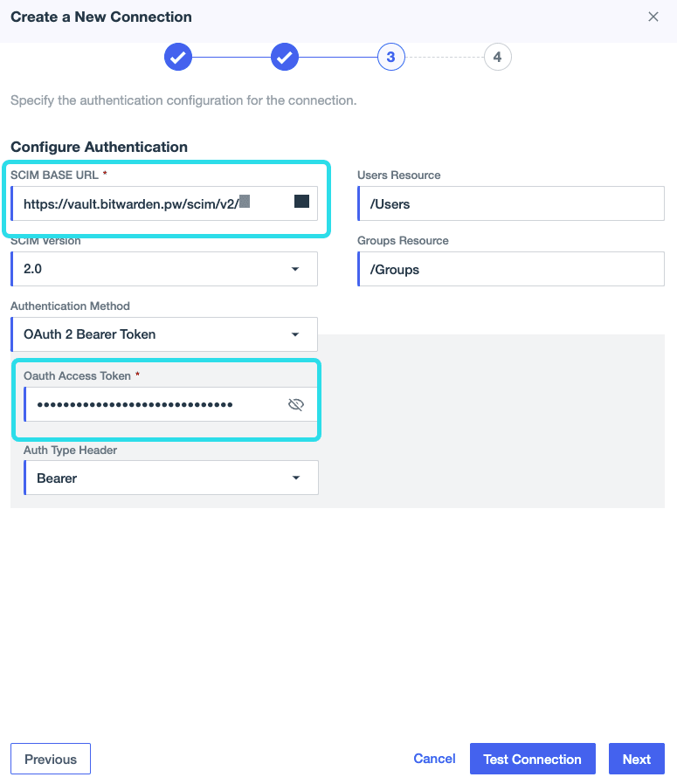Screen dimensions: 677x784
Task: Click the crossed-eye icon in token field
Action: 296,404
